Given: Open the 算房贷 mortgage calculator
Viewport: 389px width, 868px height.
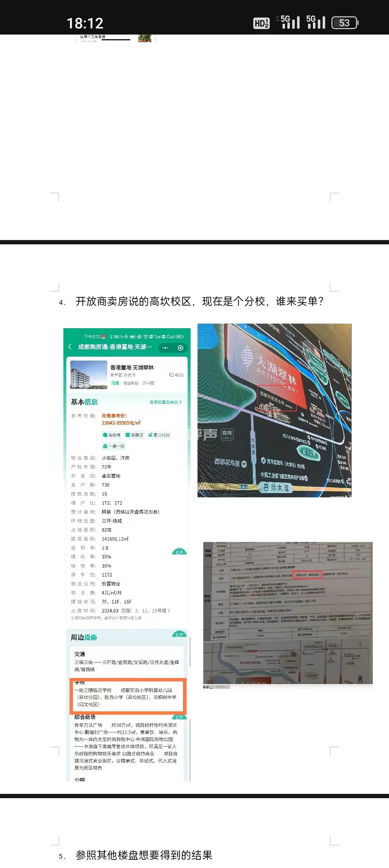Looking at the screenshot, I should point(134,435).
